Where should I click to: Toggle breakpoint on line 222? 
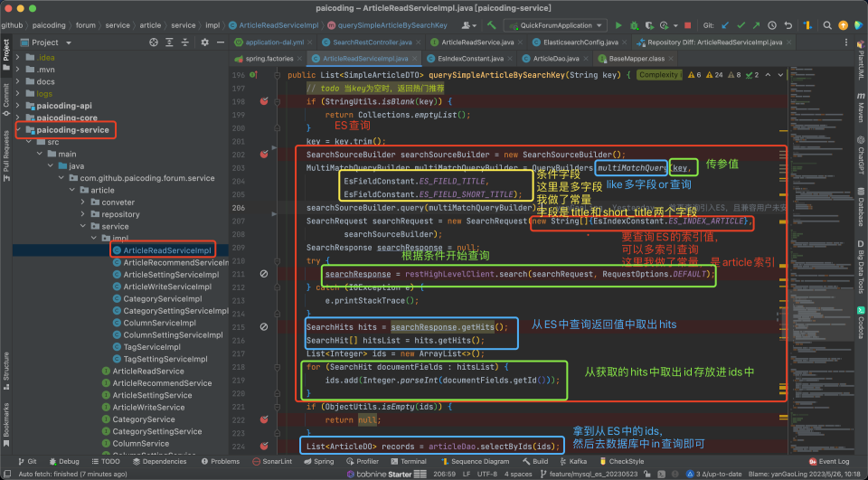(264, 420)
